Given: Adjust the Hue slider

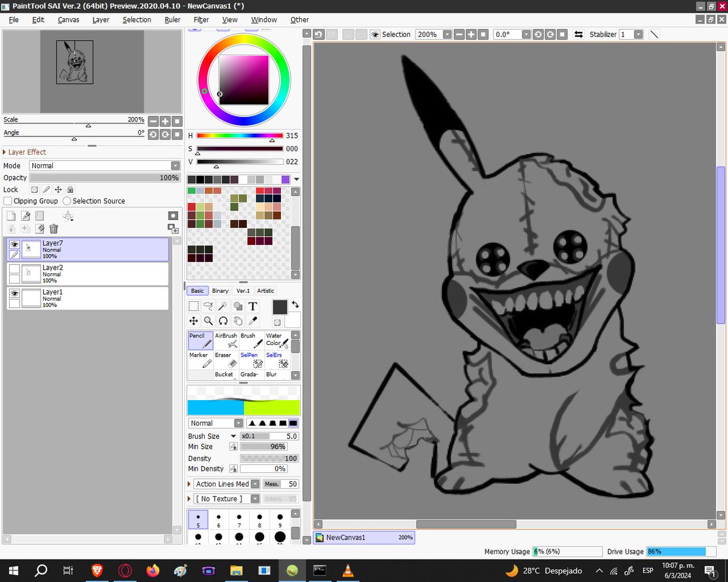Looking at the screenshot, I should [x=240, y=136].
